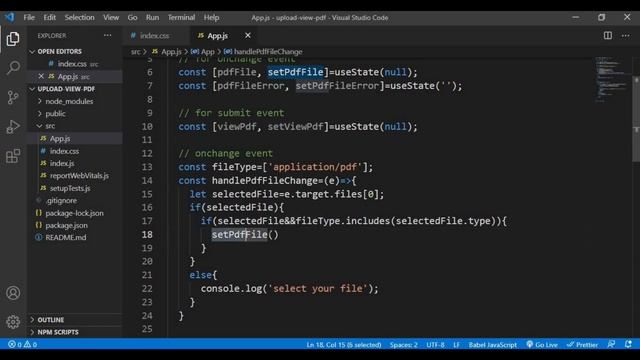Open the Explorer view in activity bar
Viewport: 640px width, 360px height.
pos(13,39)
